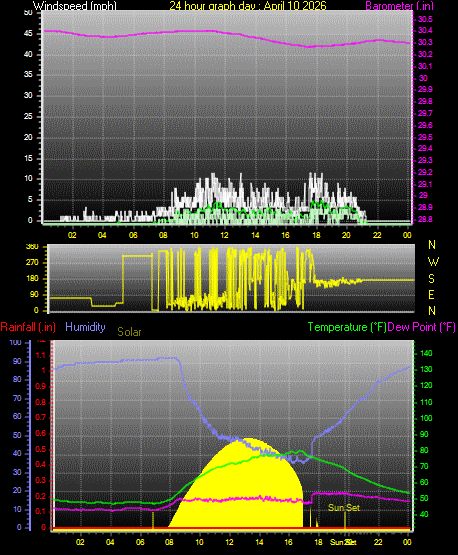Click the "S" wind direction compass letter
The image size is (458, 555).
click(431, 279)
